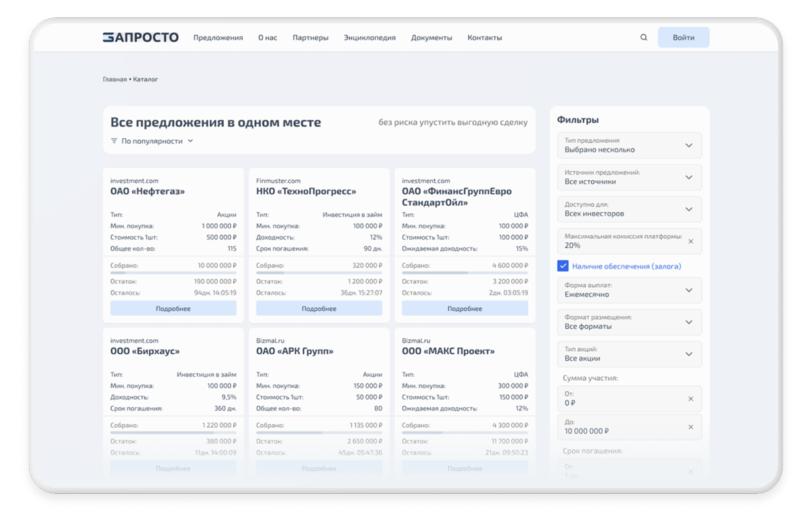812x522 pixels.
Task: Open the Предложения menu item
Action: 218,38
